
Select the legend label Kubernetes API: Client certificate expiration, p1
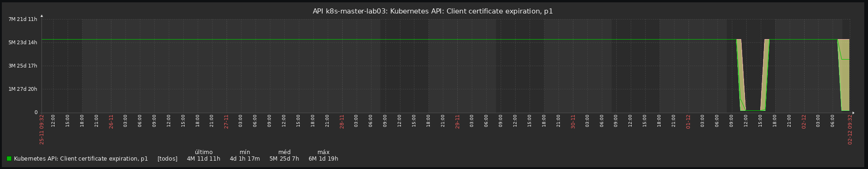pyautogui.click(x=81, y=159)
